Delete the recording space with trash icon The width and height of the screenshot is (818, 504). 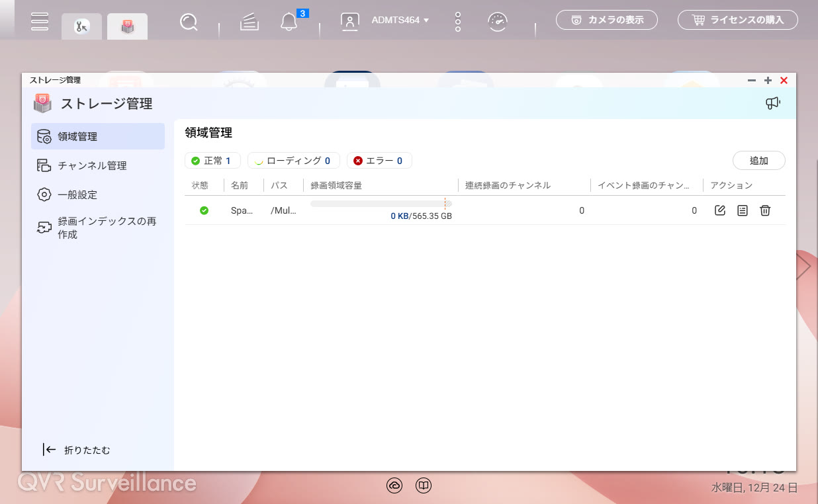[765, 210]
